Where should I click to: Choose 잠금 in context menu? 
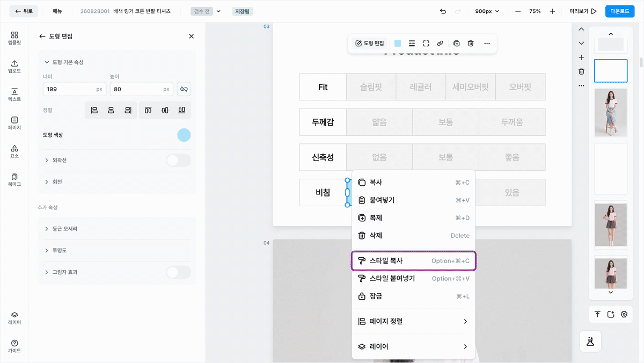click(413, 296)
